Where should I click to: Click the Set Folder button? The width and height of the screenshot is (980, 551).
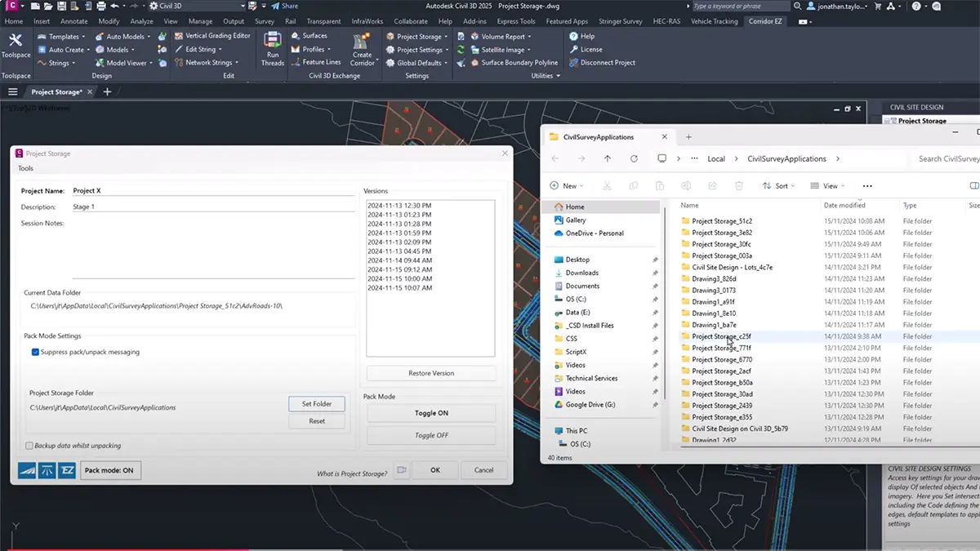pos(317,404)
